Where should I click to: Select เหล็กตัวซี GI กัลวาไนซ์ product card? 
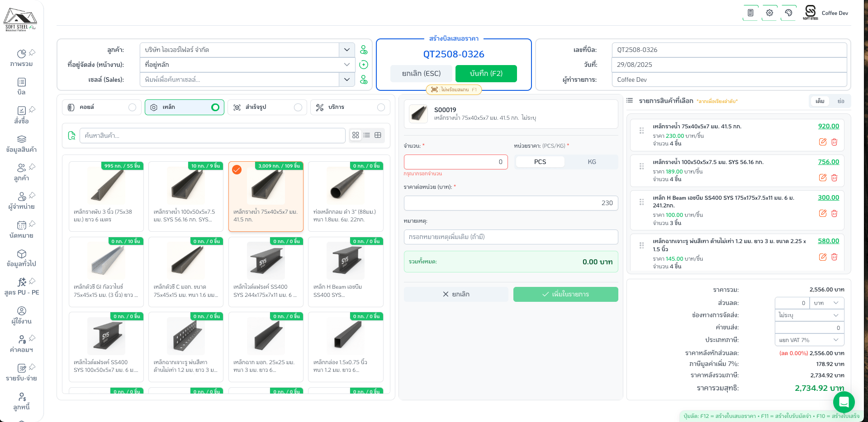pos(106,272)
